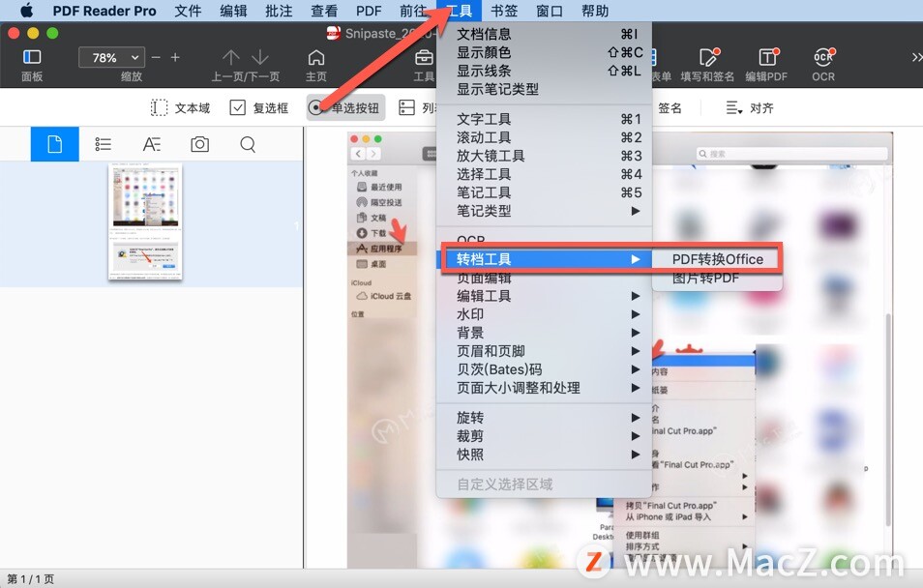This screenshot has width=923, height=588.
Task: Choose 文档信息 from the menu
Action: tap(544, 34)
